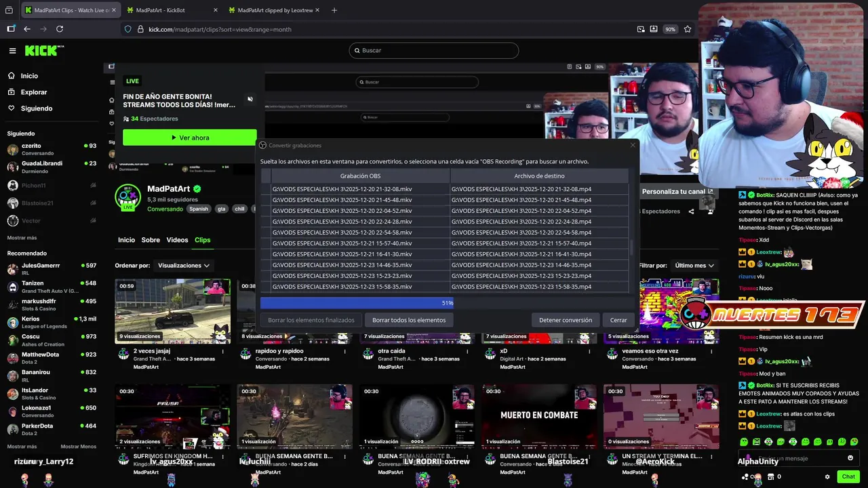868x488 pixels.
Task: Switch to the Inicio channel tab
Action: click(126, 240)
